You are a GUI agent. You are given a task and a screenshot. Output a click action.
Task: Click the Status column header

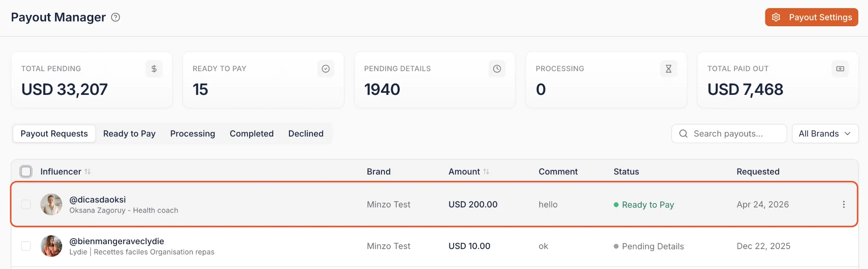[626, 172]
